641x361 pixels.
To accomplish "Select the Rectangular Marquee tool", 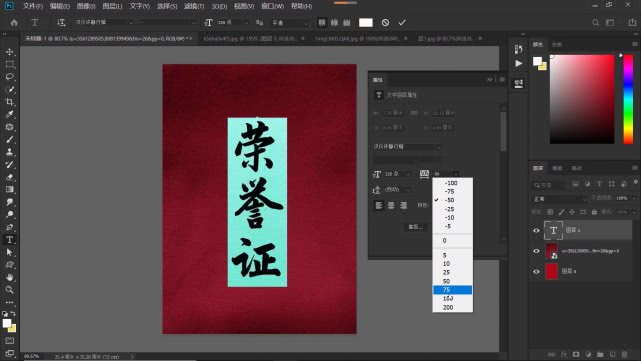I will [x=9, y=64].
